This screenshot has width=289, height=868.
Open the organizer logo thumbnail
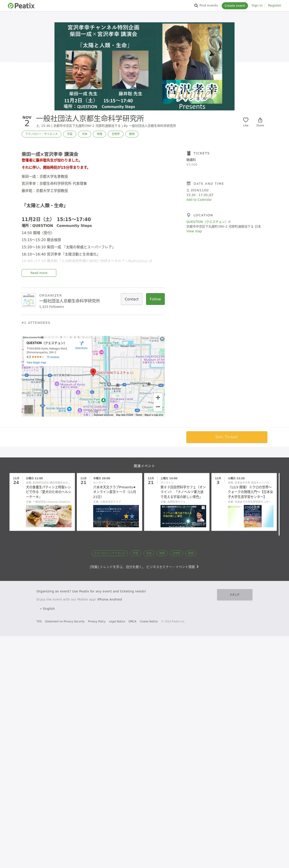pos(29,300)
